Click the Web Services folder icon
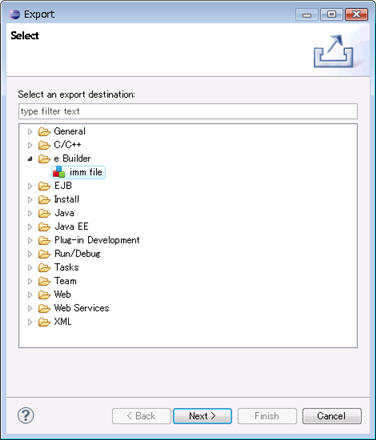The image size is (376, 440). pyautogui.click(x=44, y=309)
